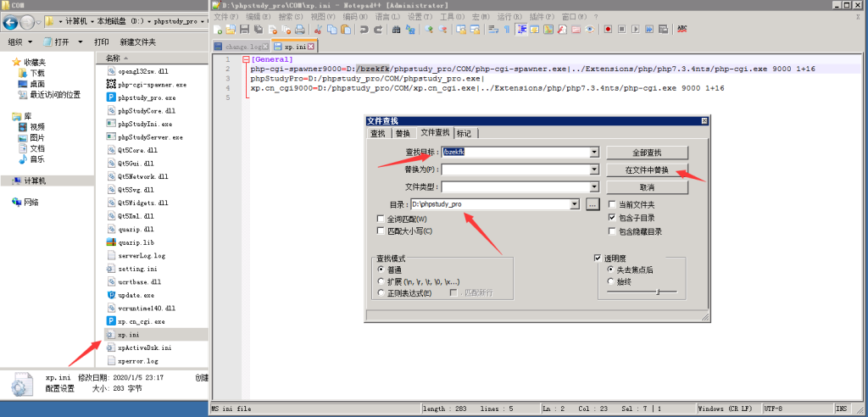The width and height of the screenshot is (868, 417).
Task: Expand the 目录 directory history dropdown
Action: 575,204
